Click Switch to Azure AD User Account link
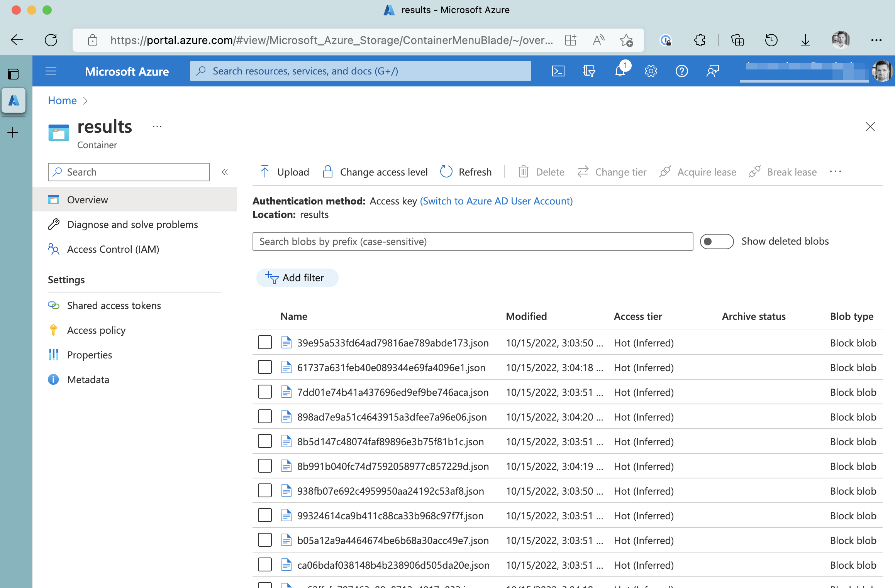The width and height of the screenshot is (895, 588). click(x=496, y=201)
